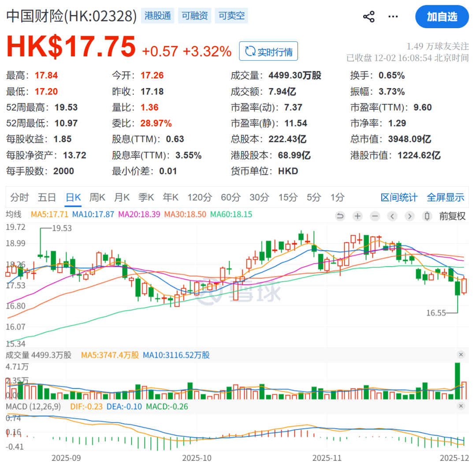Click the chart reset undo icon
This screenshot has height=467, width=476.
340,216
